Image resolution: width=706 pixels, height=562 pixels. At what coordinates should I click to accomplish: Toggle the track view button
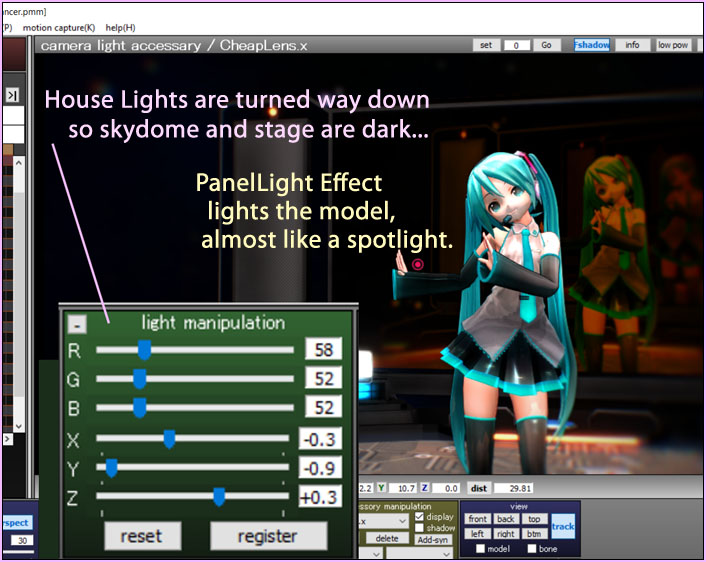point(563,526)
